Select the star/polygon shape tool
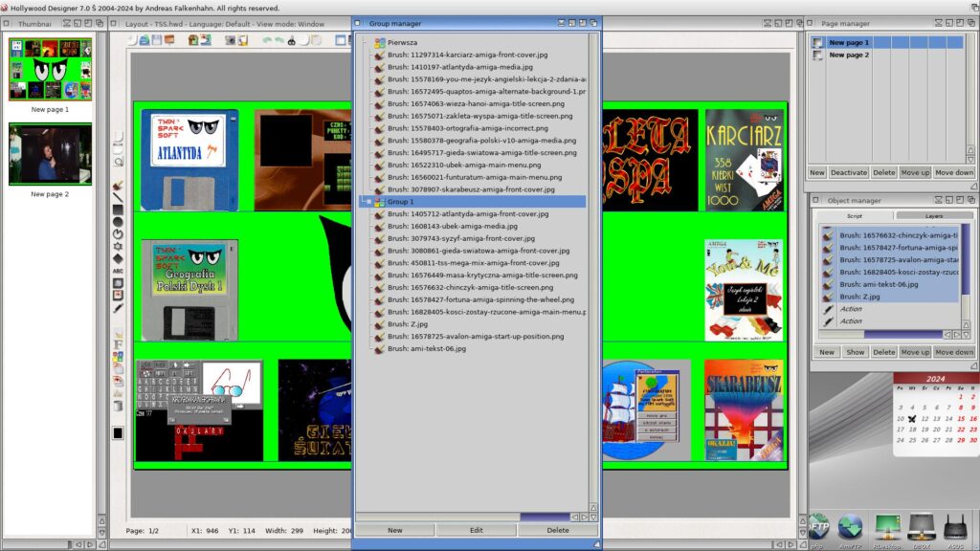The image size is (980, 551). (x=118, y=246)
